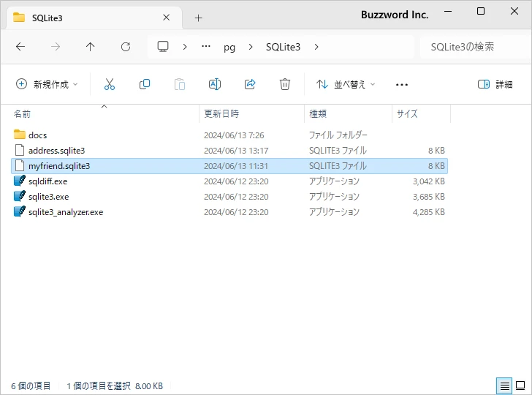This screenshot has width=532, height=395.
Task: Go up one folder level
Action: (91, 47)
